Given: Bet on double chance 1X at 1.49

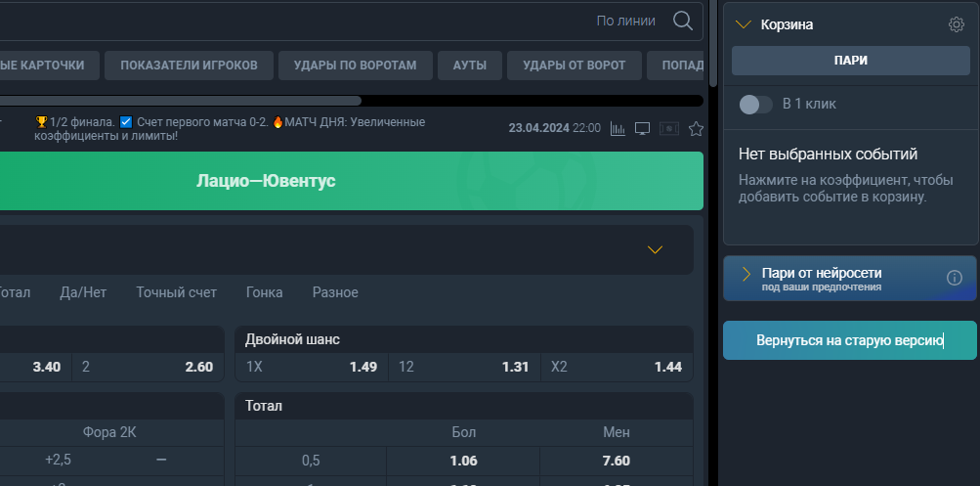Looking at the screenshot, I should [312, 367].
